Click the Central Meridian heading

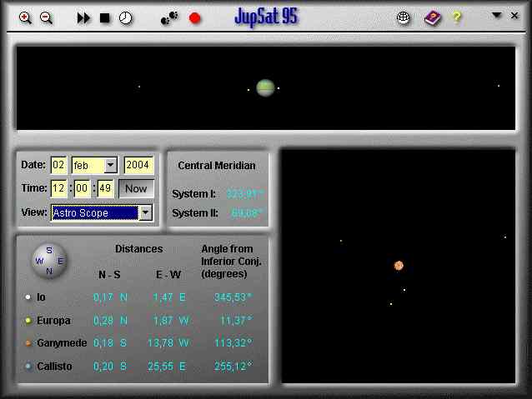[x=217, y=166]
